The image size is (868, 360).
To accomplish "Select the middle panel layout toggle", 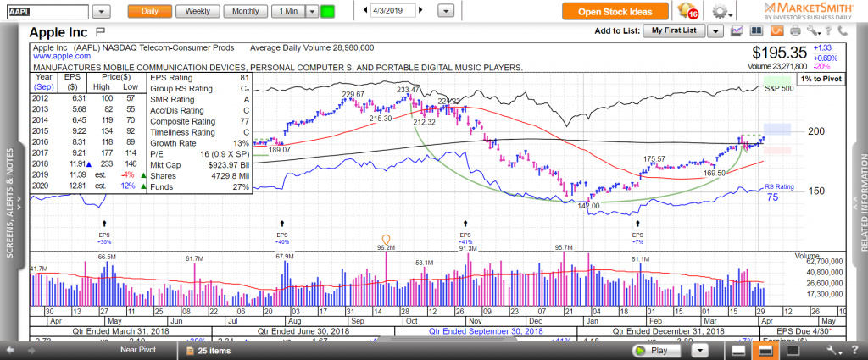I will coord(765,350).
